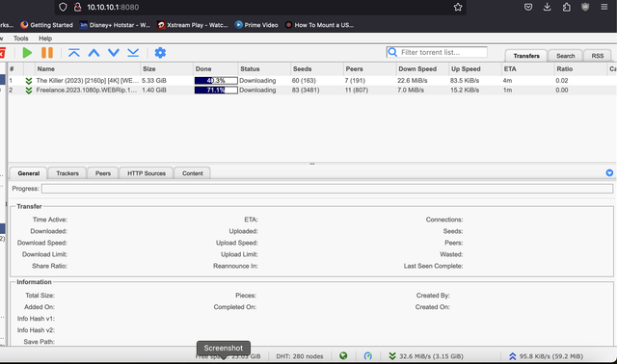Click the green download speed arrow in status bar
617x364 pixels.
pyautogui.click(x=392, y=356)
